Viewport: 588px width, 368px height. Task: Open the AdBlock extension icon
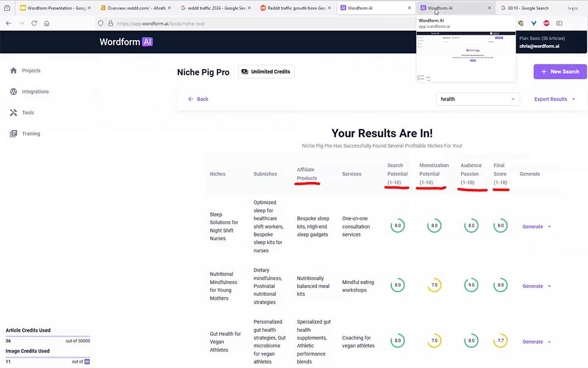click(546, 23)
